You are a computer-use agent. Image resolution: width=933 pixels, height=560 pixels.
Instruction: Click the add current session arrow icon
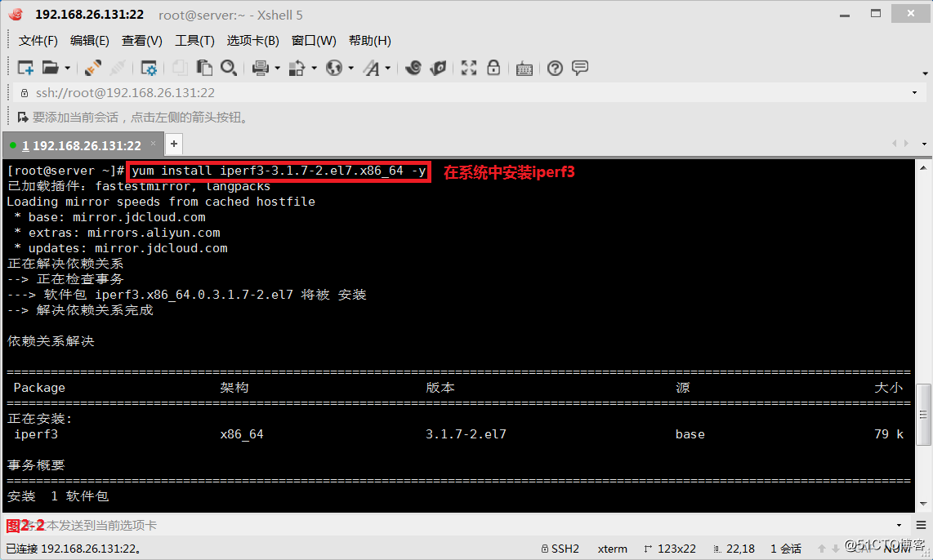(23, 117)
